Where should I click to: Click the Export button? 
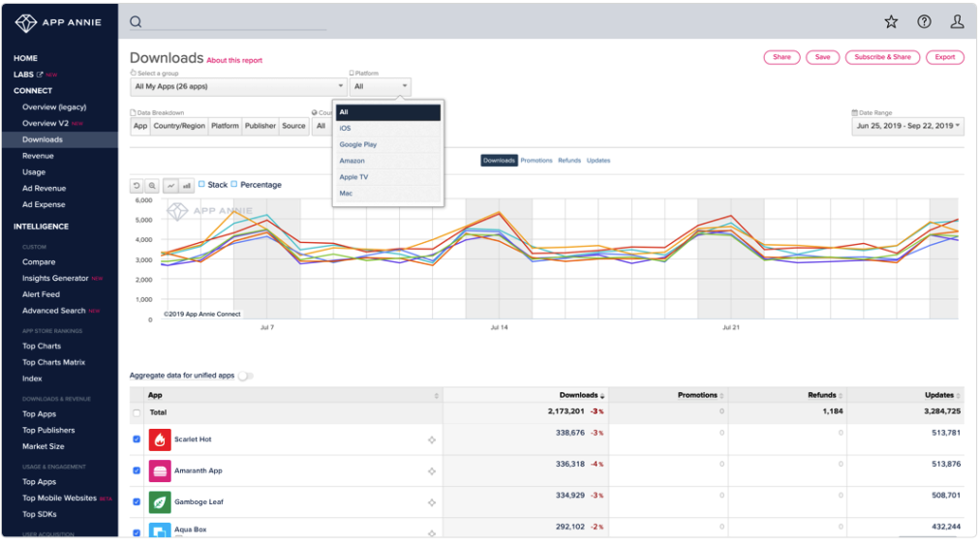pyautogui.click(x=945, y=57)
